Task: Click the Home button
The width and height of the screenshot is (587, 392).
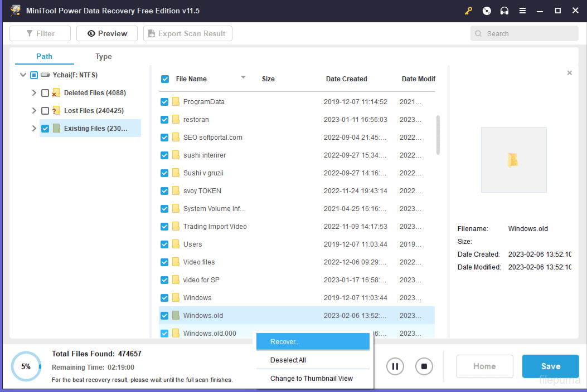Action: tap(485, 366)
